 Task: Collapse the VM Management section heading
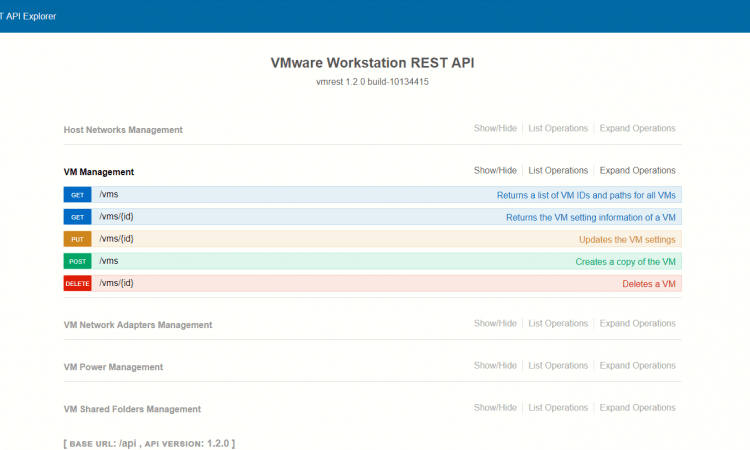99,172
